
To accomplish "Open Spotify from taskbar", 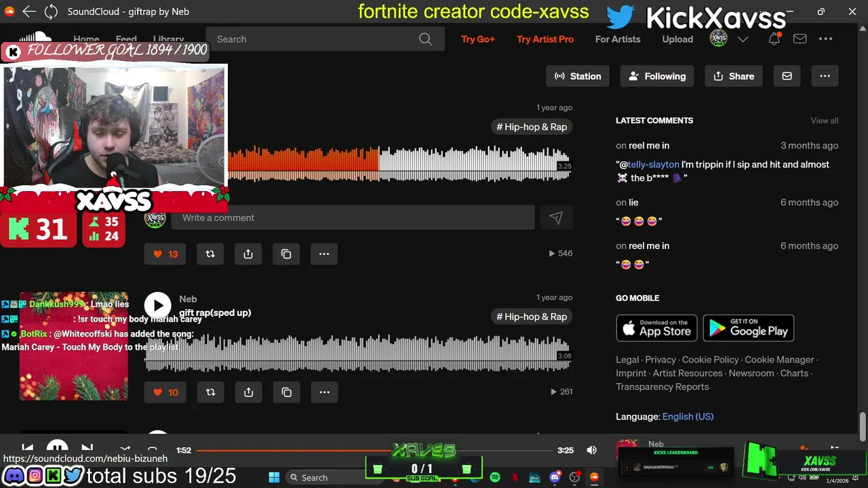I will click(x=495, y=477).
